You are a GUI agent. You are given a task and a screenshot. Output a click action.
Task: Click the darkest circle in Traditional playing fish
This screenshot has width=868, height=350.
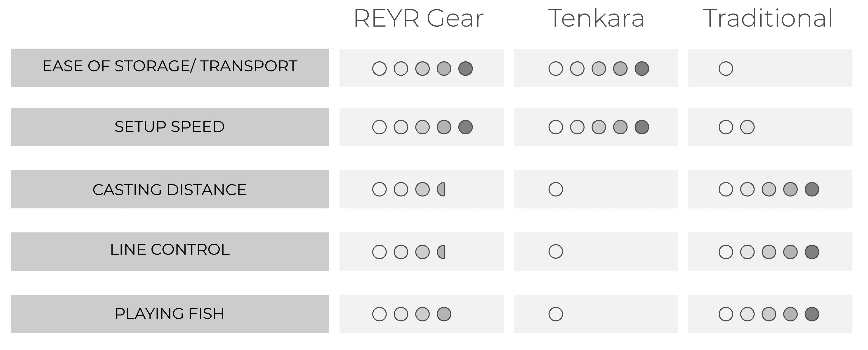point(812,314)
